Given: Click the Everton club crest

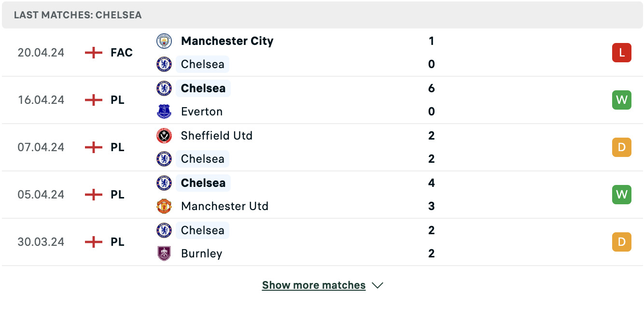Looking at the screenshot, I should (164, 112).
